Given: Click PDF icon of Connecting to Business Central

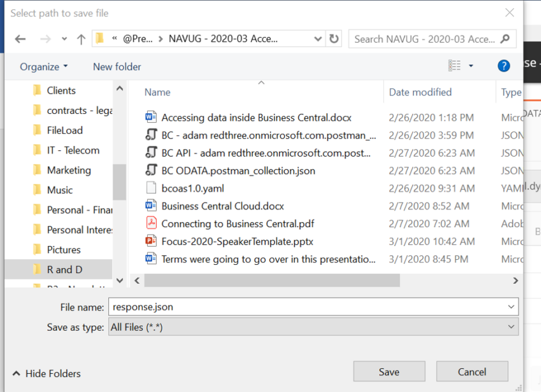Looking at the screenshot, I should 151,223.
